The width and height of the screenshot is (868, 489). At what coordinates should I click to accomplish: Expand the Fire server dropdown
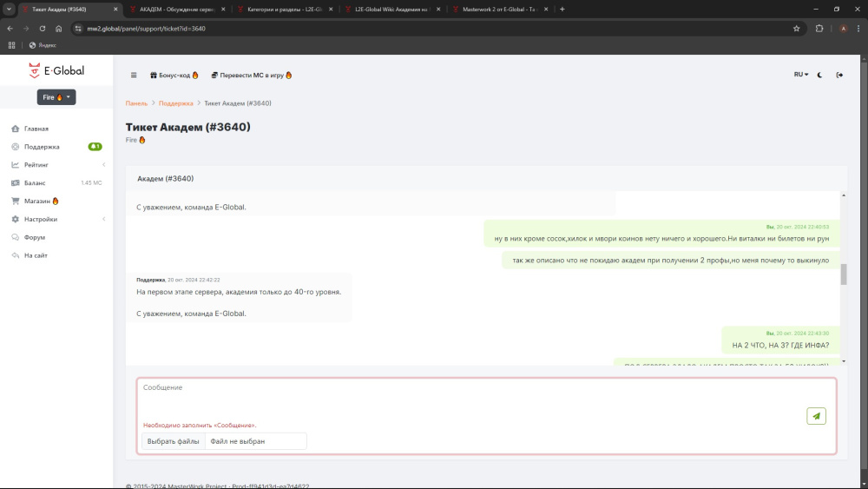point(56,97)
